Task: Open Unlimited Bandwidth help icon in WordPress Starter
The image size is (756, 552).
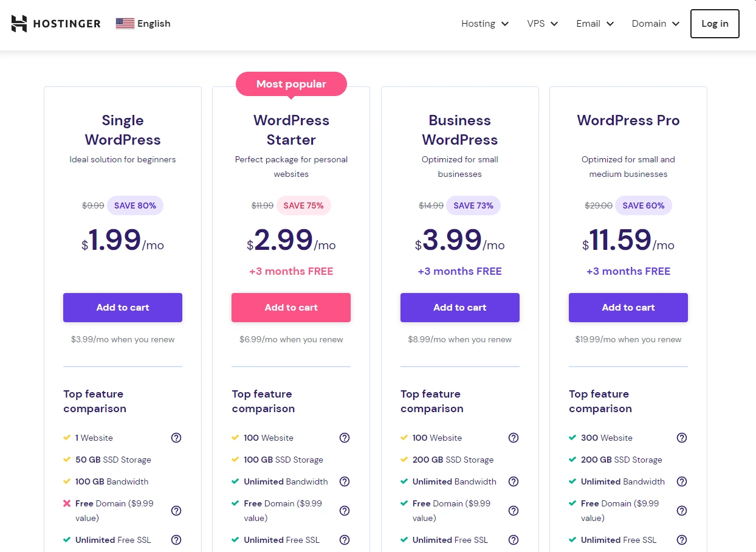Action: (345, 481)
